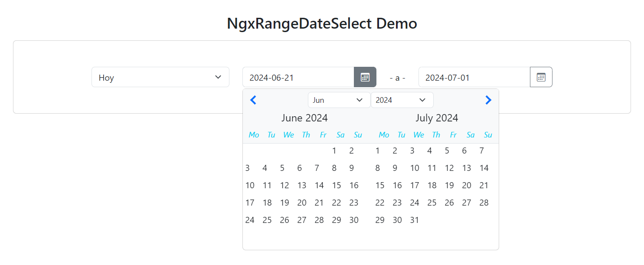Open the Jun month dropdown
644x265 pixels.
339,100
